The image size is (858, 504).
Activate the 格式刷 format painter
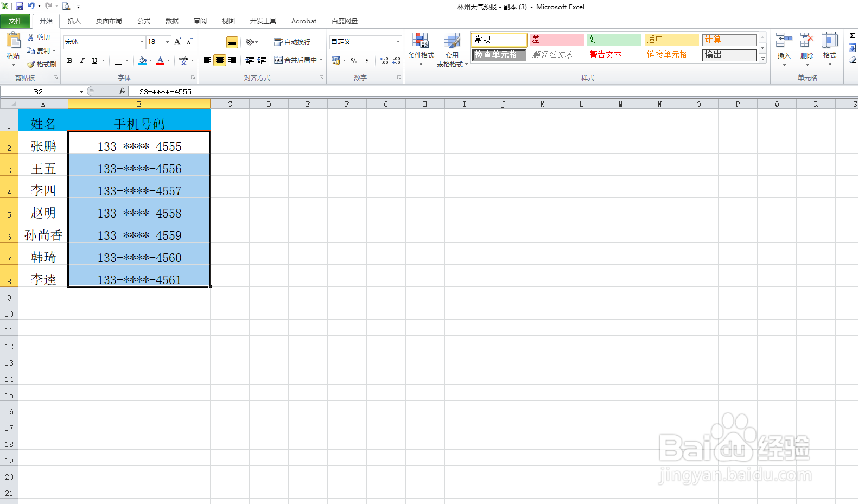tap(42, 64)
